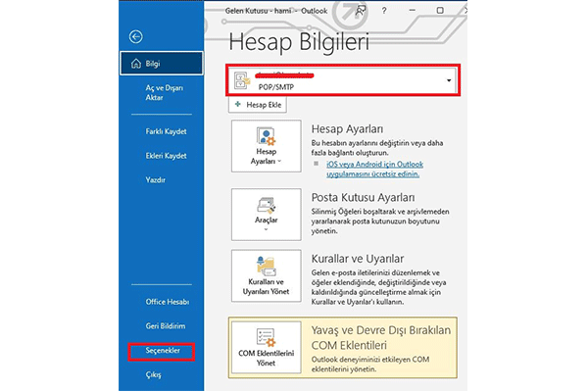Click the account mail icon in dropdown
The height and width of the screenshot is (392, 588).
point(242,80)
